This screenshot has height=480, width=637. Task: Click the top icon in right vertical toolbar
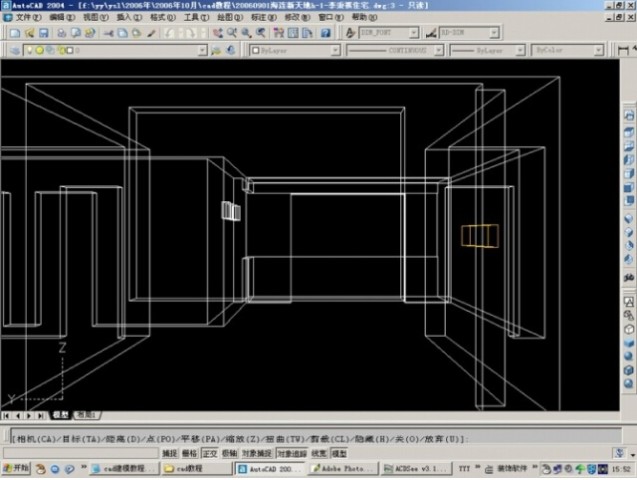coord(629,112)
